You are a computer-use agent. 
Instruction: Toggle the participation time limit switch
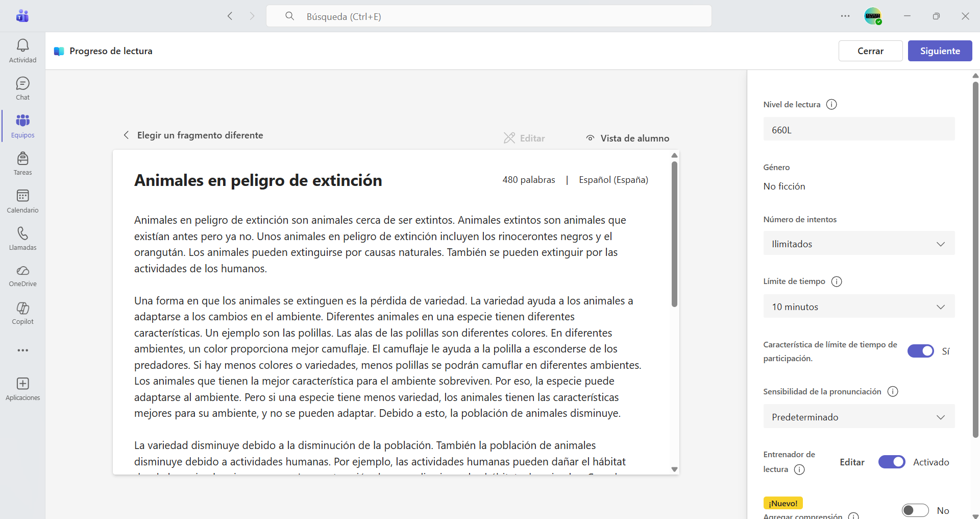point(920,351)
